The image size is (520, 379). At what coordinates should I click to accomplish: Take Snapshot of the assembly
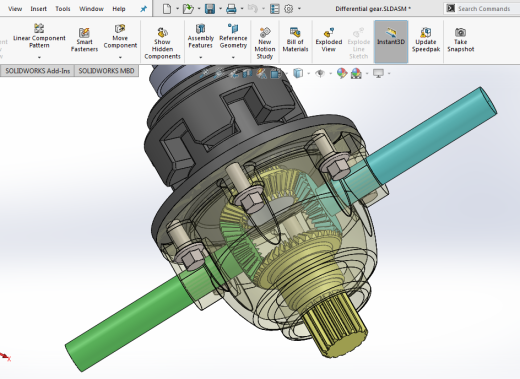pos(460,40)
